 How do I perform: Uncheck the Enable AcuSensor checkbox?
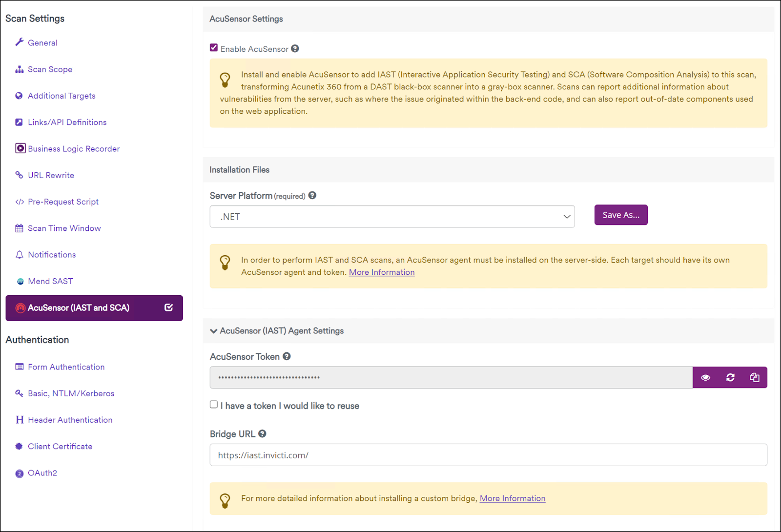coord(214,48)
